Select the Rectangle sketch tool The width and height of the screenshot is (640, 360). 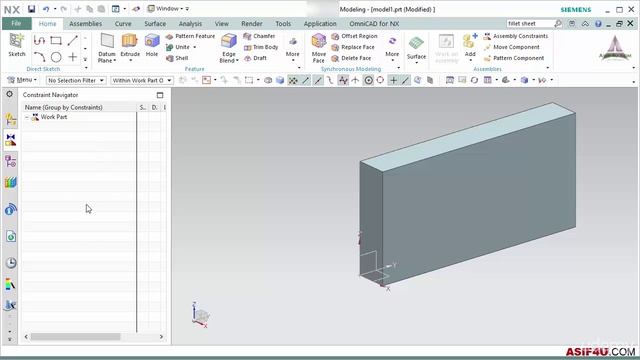pos(56,40)
